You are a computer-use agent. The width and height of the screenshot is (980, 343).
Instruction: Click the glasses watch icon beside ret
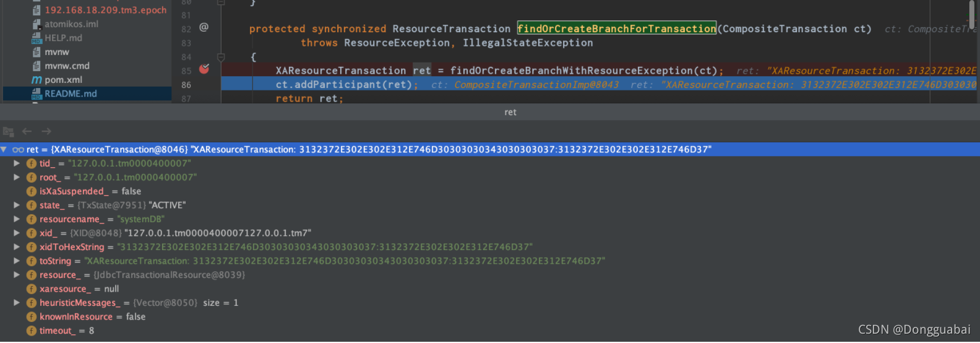[x=18, y=150]
